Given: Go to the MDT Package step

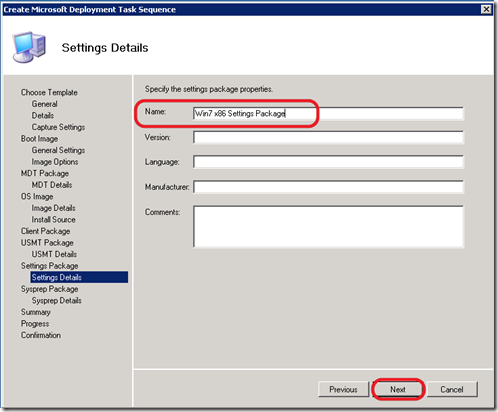Looking at the screenshot, I should (x=45, y=173).
